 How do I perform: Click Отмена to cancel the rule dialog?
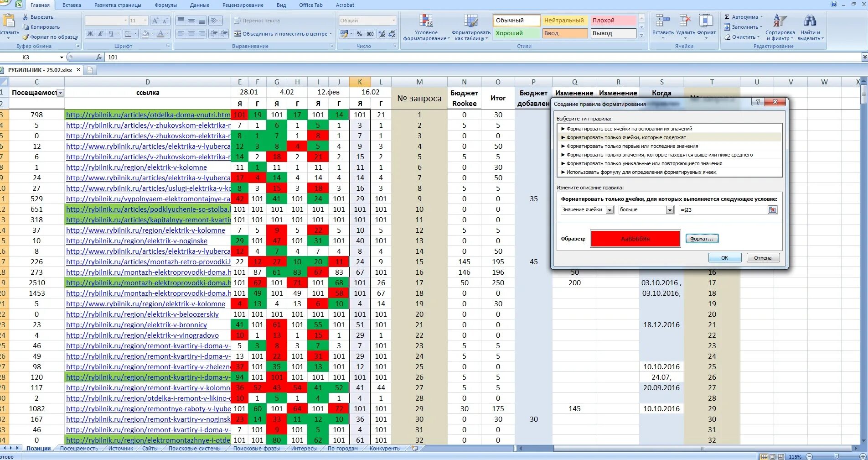pos(763,258)
